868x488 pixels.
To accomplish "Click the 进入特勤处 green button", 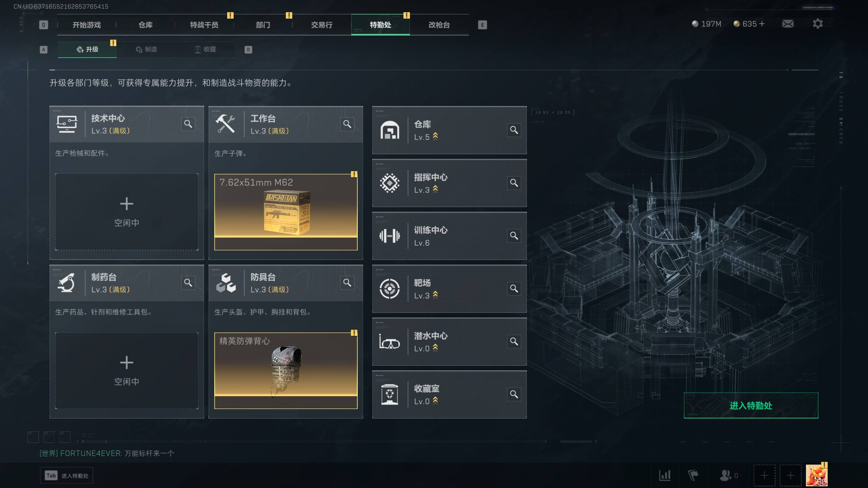I will click(x=751, y=406).
